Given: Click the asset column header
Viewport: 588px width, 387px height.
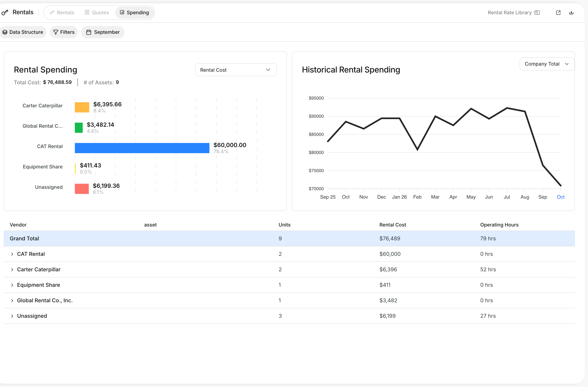Looking at the screenshot, I should 151,225.
